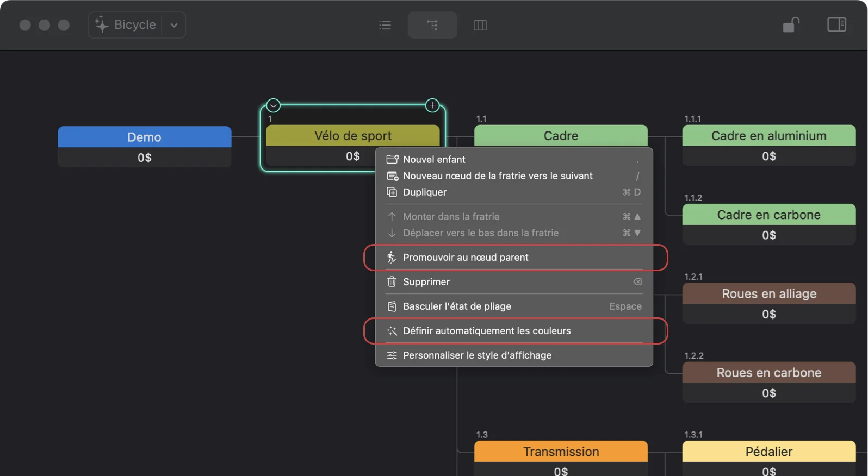The width and height of the screenshot is (868, 476).
Task: Collapse the Vélo de sport node
Action: pyautogui.click(x=274, y=105)
